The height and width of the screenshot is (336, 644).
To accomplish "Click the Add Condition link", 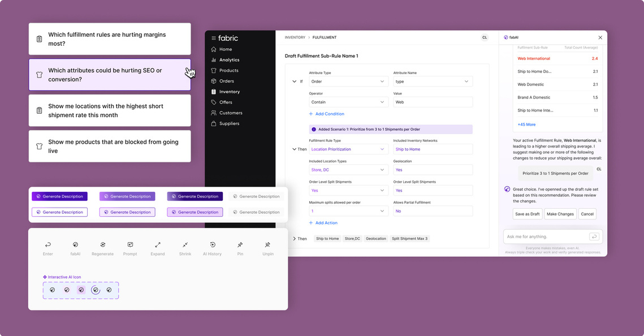I will pyautogui.click(x=326, y=114).
